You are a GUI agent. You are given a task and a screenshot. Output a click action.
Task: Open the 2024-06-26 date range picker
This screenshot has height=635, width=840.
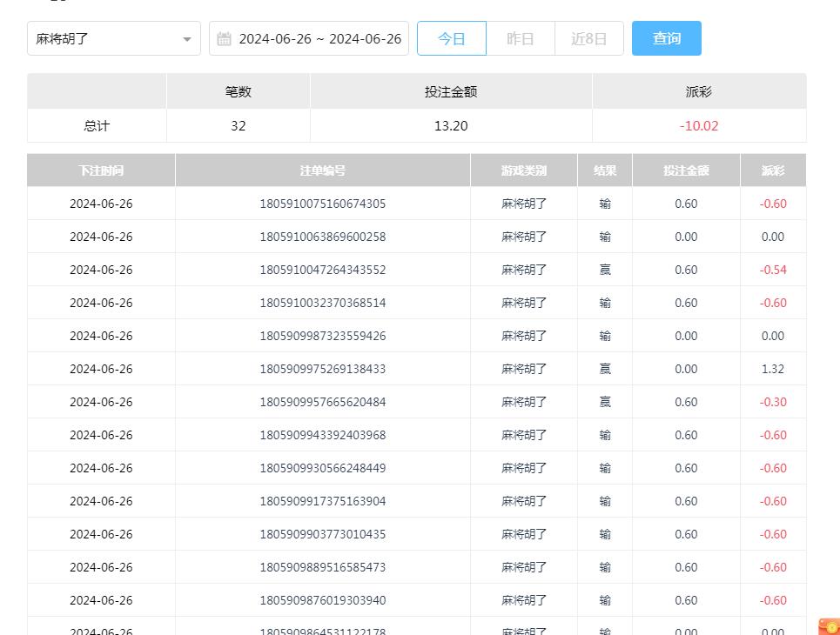pyautogui.click(x=319, y=39)
